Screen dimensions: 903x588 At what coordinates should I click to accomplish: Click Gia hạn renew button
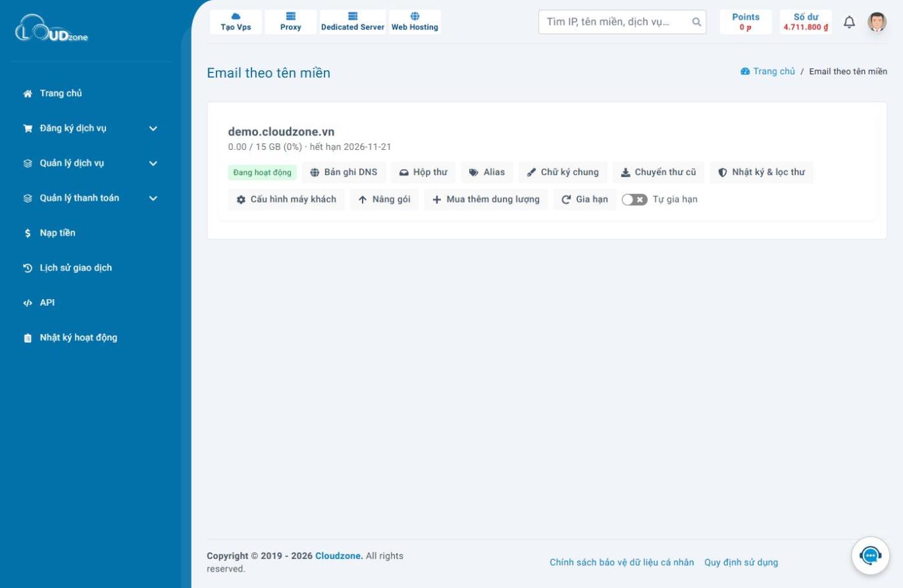pyautogui.click(x=585, y=199)
